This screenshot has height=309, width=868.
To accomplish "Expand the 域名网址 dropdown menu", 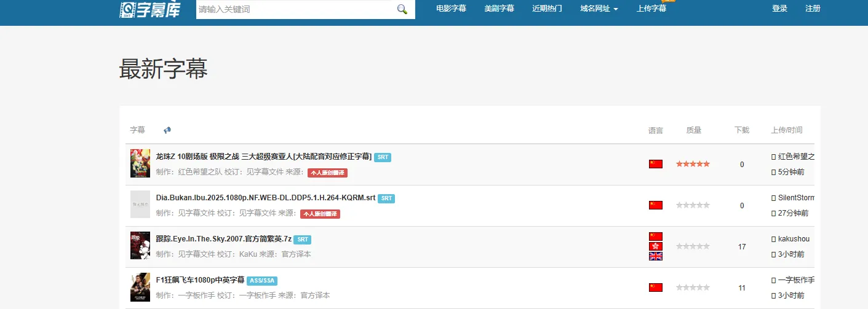I will coord(599,9).
